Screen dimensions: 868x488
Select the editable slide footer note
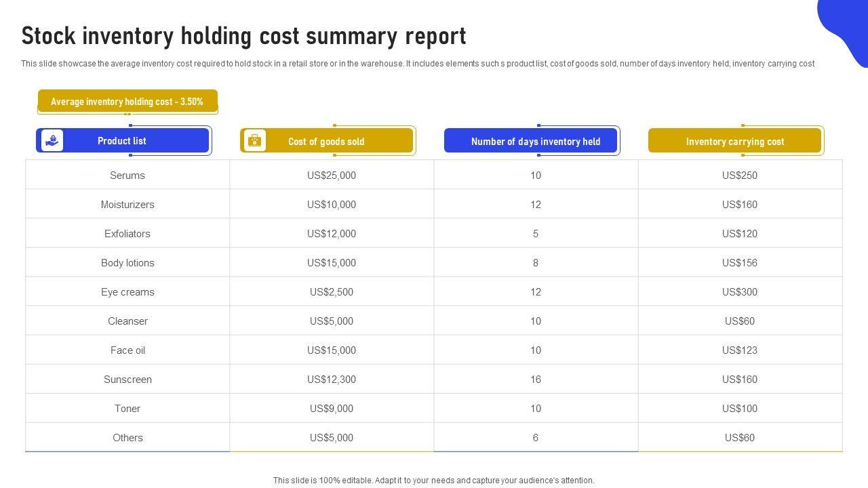pos(433,481)
